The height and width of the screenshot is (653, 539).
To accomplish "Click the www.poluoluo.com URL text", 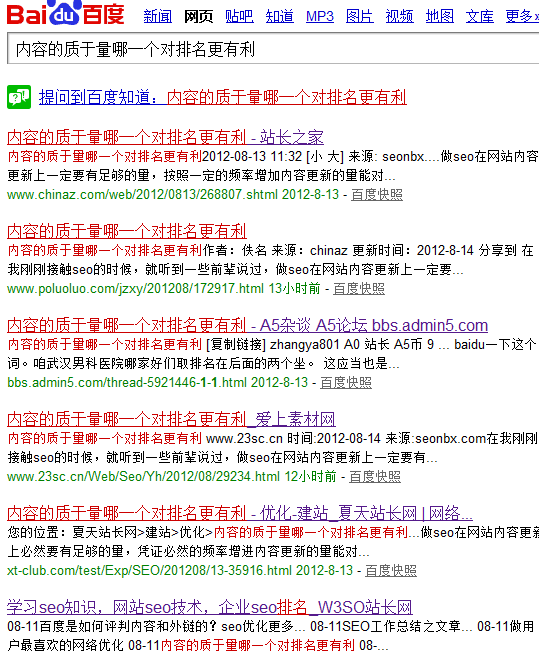I will (135, 289).
